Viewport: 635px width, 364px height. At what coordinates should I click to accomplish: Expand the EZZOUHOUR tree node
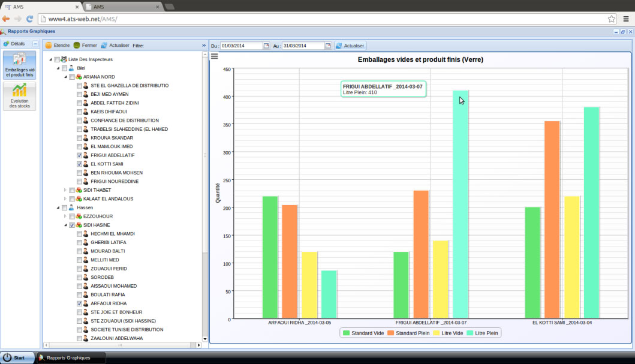pyautogui.click(x=65, y=216)
